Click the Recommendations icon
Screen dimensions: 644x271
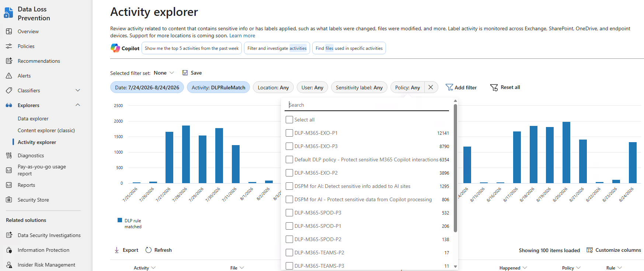point(9,61)
